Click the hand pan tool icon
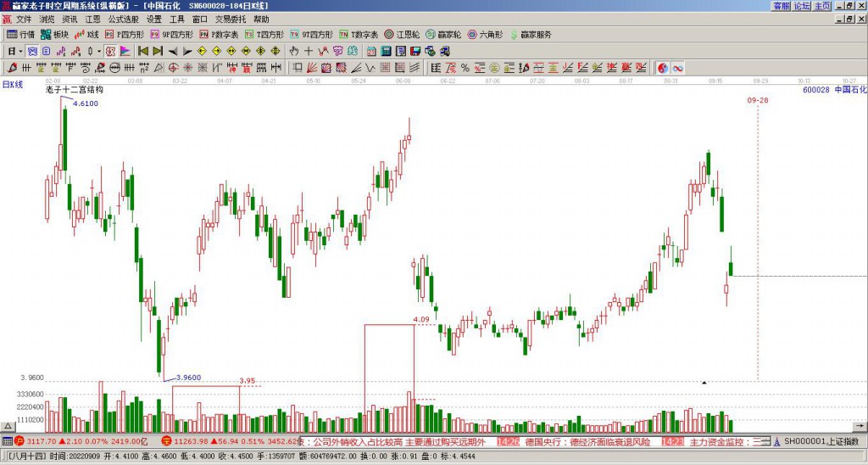Viewport: 868px width, 465px height. click(x=294, y=51)
